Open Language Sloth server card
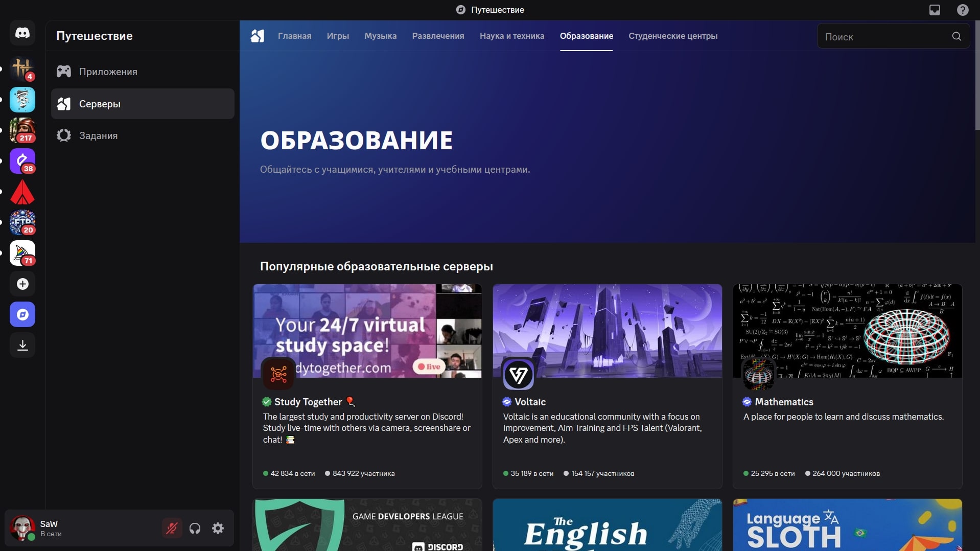 847,525
